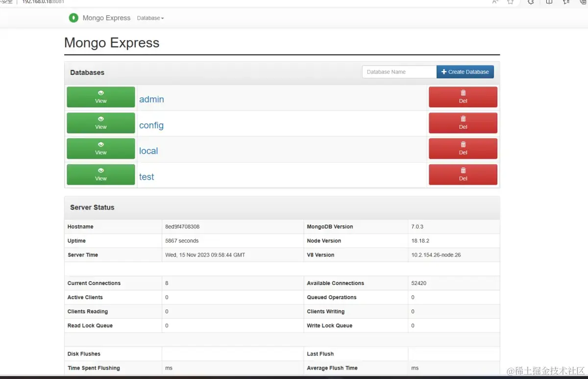The image size is (588, 379).
Task: Click the Database Name input field
Action: point(399,71)
